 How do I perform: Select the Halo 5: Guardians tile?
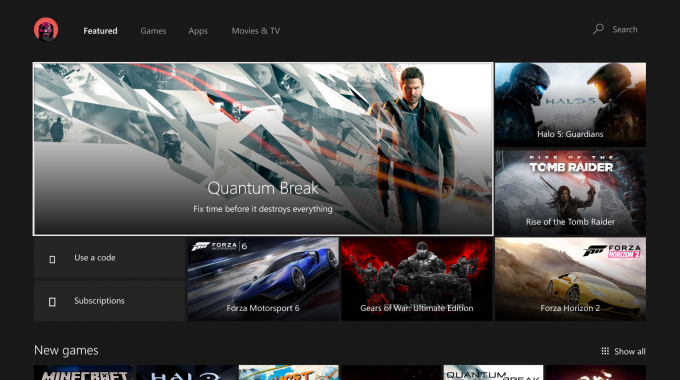[570, 105]
